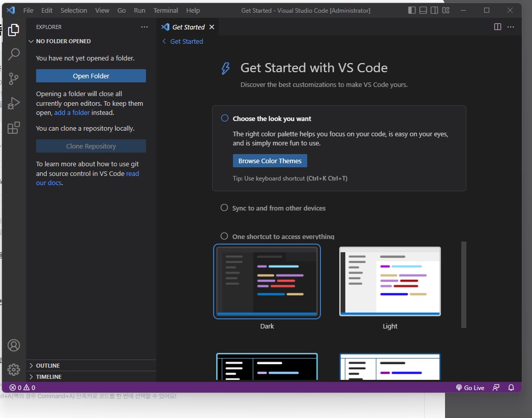Open the Go menu
Viewport: 532px width, 418px height.
click(x=122, y=10)
